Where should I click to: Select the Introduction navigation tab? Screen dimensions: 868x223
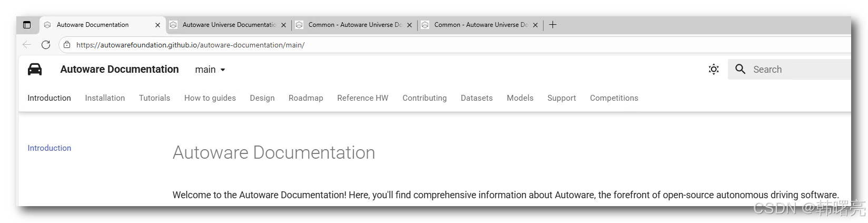(49, 98)
